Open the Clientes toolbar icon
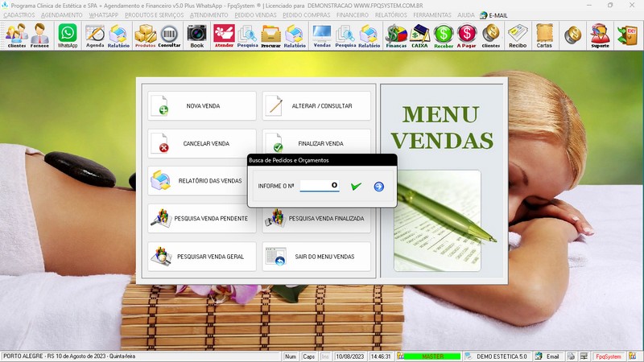Viewport: 644px width, 362px height. [16, 35]
